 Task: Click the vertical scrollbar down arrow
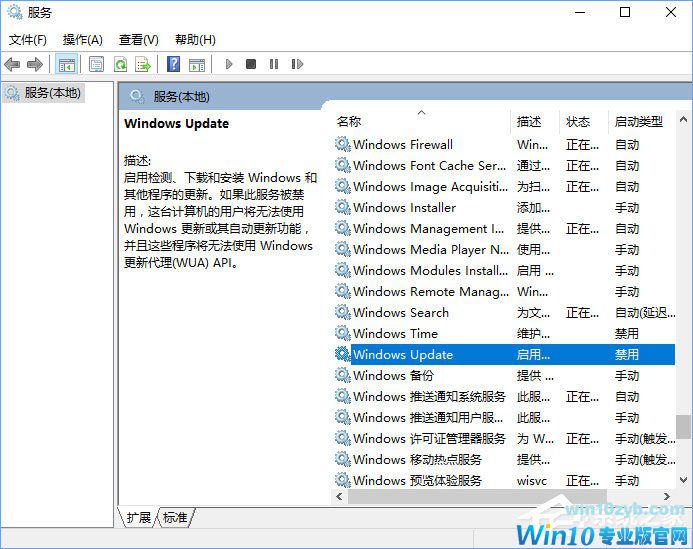pyautogui.click(x=683, y=480)
